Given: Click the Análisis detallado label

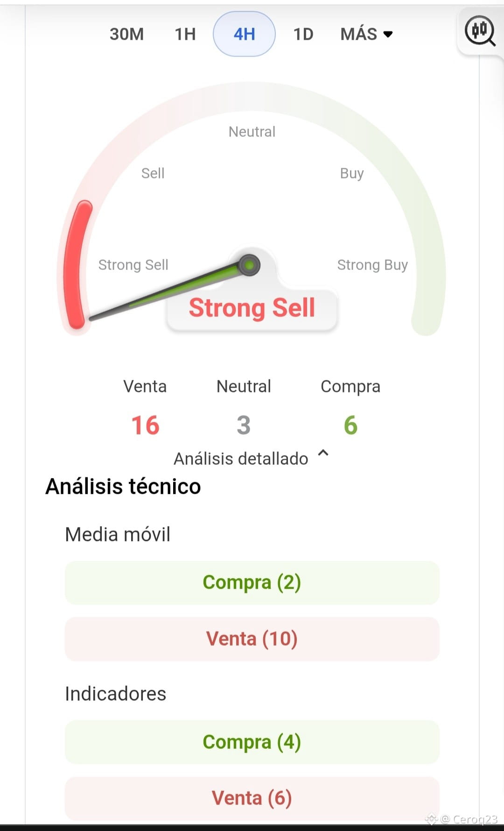Looking at the screenshot, I should (x=241, y=459).
